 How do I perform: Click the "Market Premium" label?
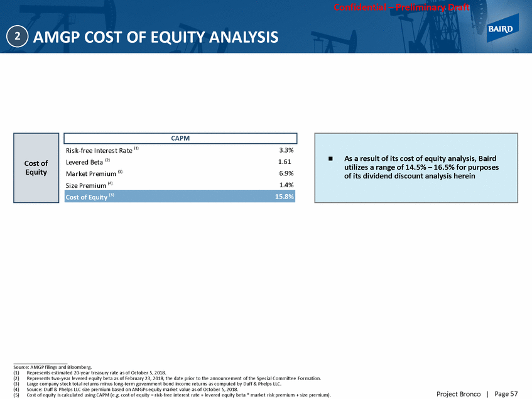tap(94, 173)
